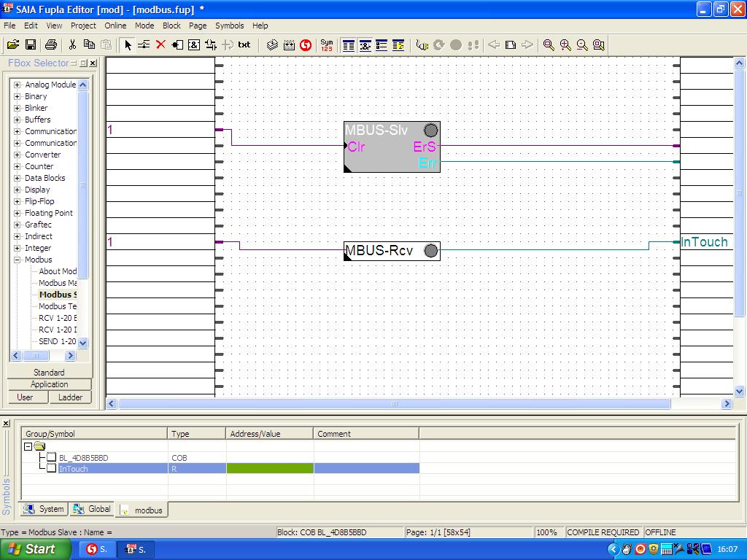Expand the Blinker tree node

(18, 108)
